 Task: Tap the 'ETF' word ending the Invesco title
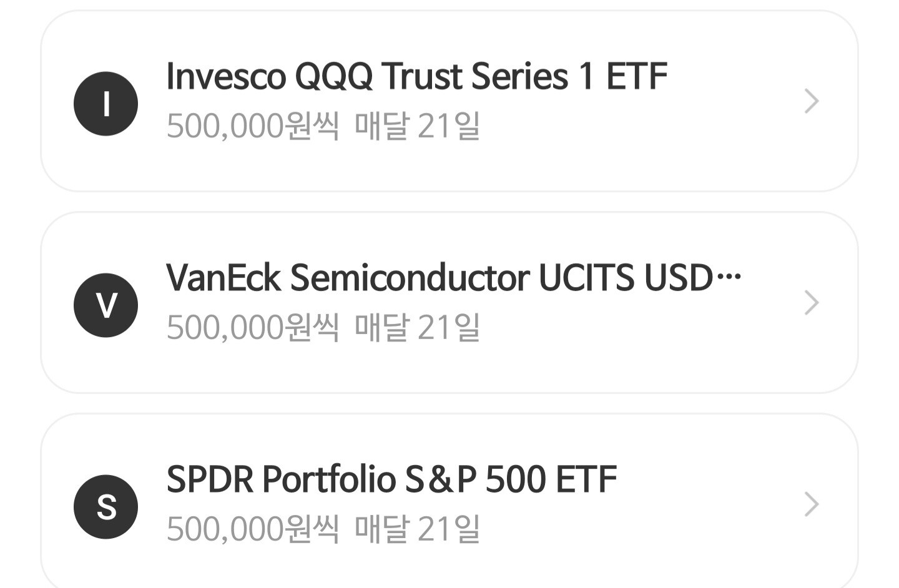point(637,77)
